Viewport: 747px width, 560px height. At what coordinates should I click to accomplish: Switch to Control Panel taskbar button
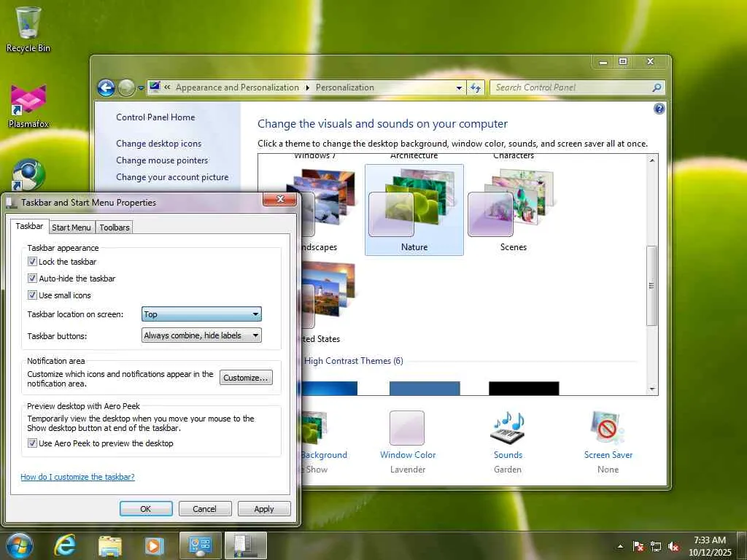pos(200,545)
